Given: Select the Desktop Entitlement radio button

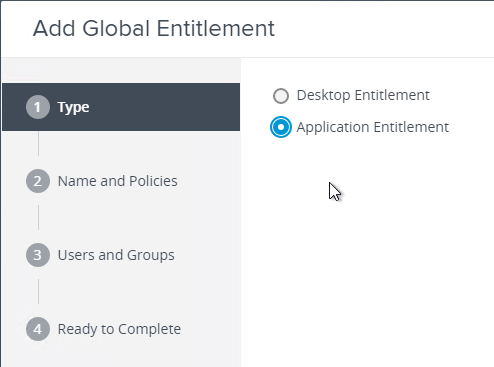Looking at the screenshot, I should pyautogui.click(x=281, y=96).
